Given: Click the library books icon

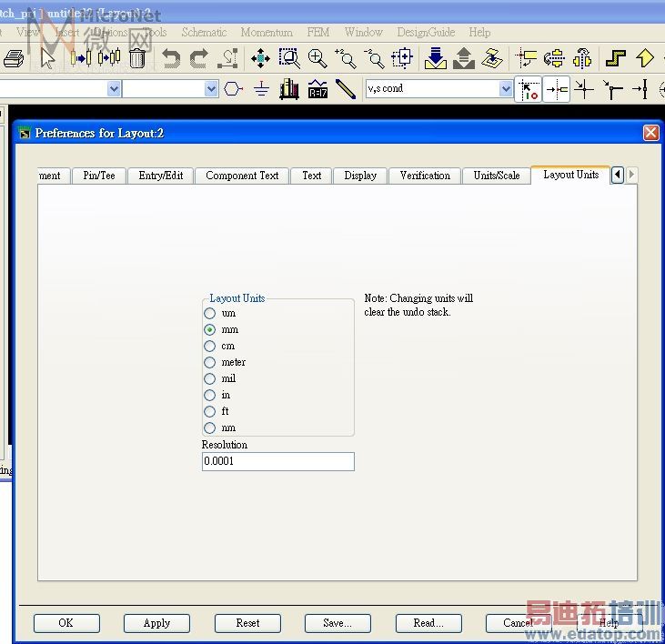Looking at the screenshot, I should [289, 89].
